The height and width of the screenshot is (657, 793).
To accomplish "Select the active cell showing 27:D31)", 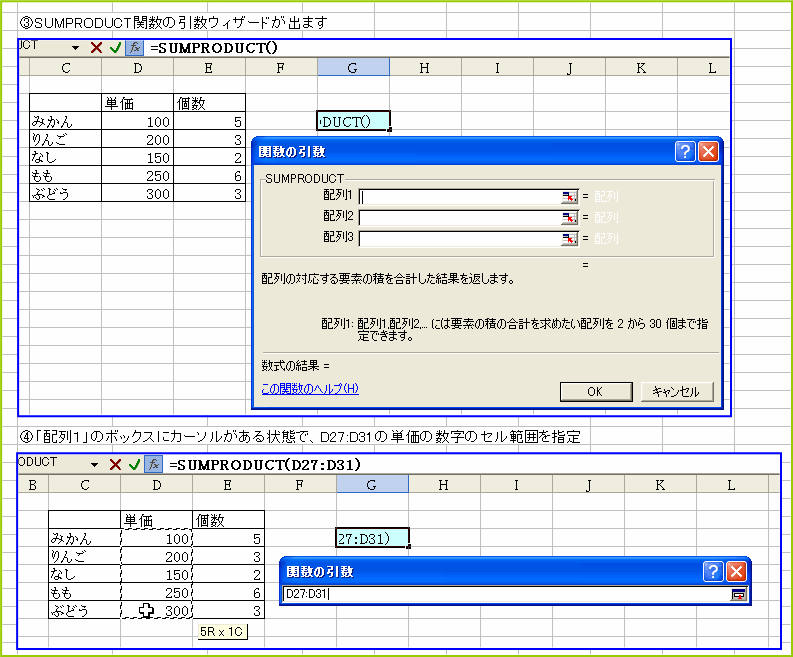I will click(x=372, y=538).
